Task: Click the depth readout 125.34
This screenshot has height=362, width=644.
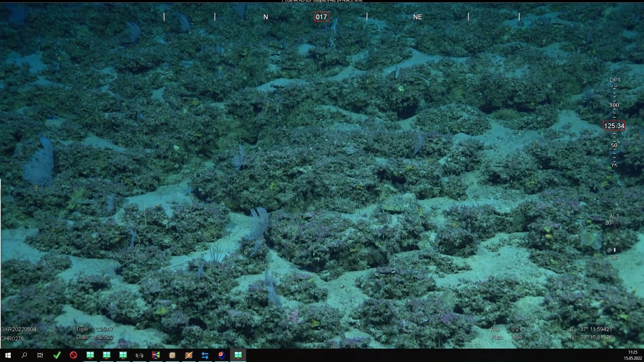Action: (x=614, y=126)
